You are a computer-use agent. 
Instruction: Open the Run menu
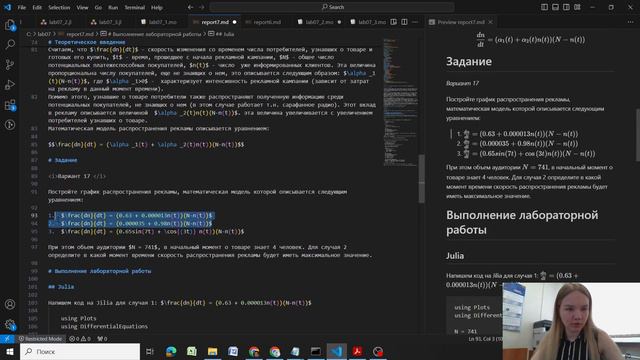coord(113,7)
